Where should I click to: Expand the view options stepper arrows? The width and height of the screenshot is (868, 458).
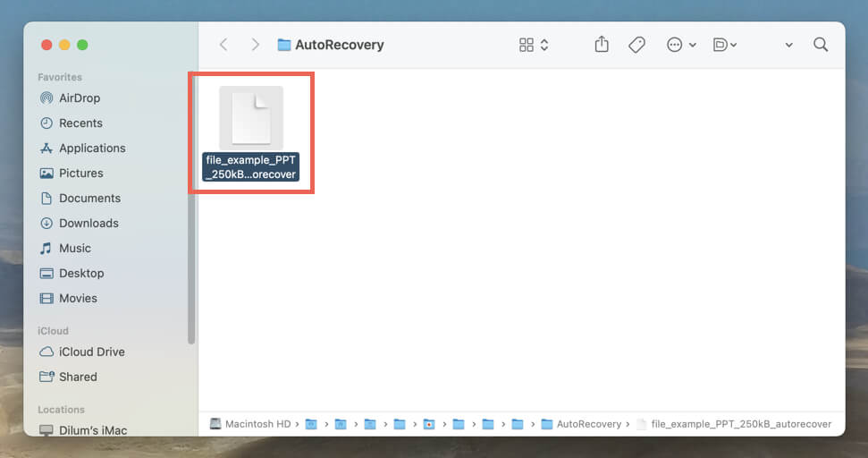tap(544, 45)
